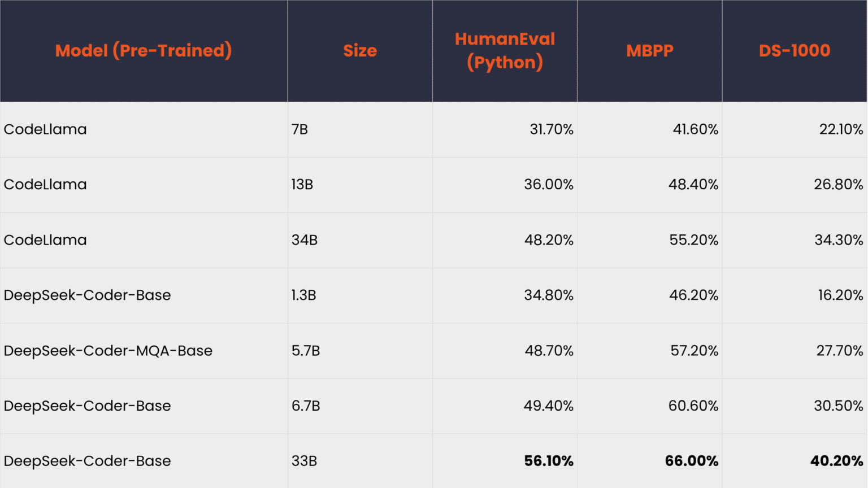Select the 60.60% MBPP cell
The image size is (868, 488).
tap(693, 406)
